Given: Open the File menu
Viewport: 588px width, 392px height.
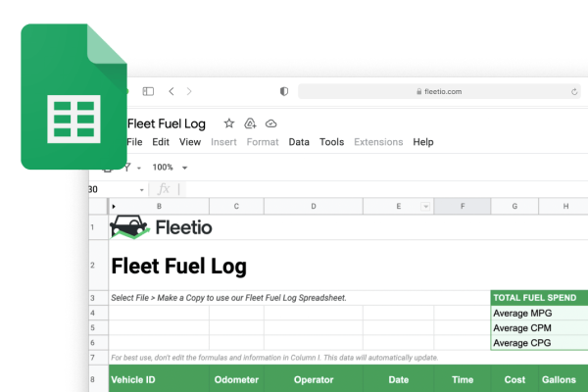Looking at the screenshot, I should coord(134,142).
